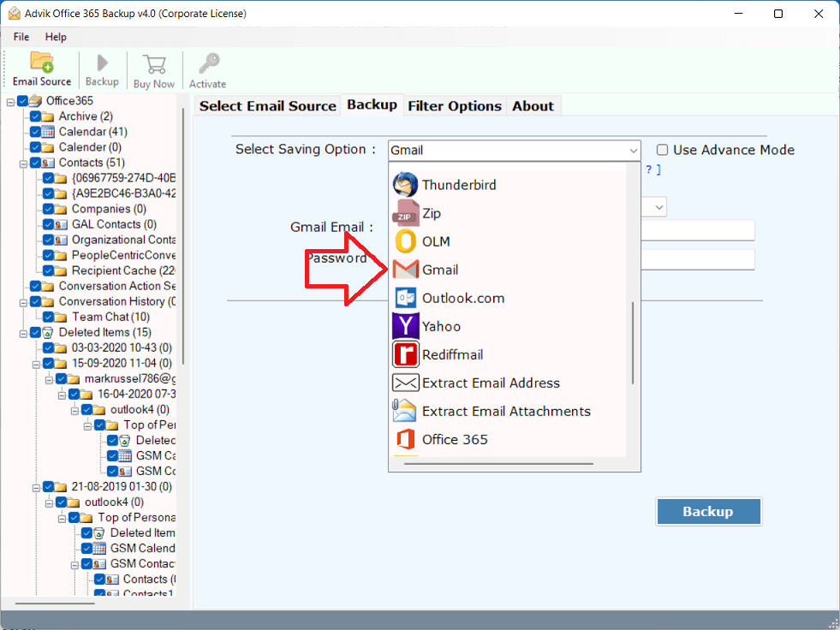Pick the OLM icon option
The height and width of the screenshot is (630, 840).
tap(405, 241)
